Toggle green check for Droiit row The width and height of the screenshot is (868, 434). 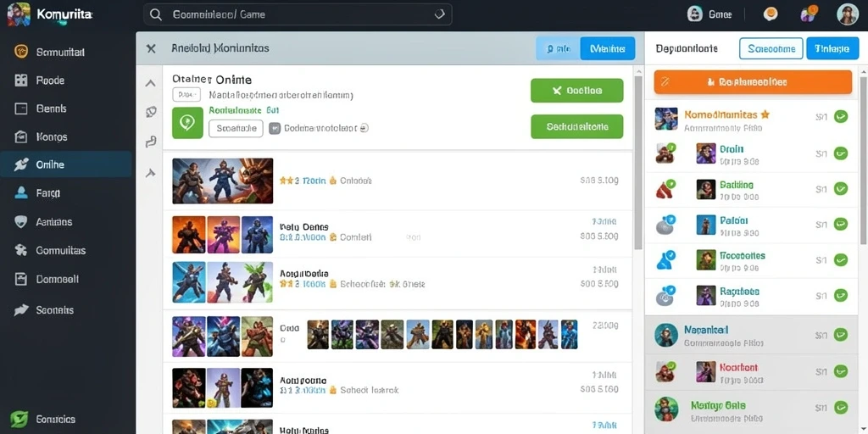(841, 153)
